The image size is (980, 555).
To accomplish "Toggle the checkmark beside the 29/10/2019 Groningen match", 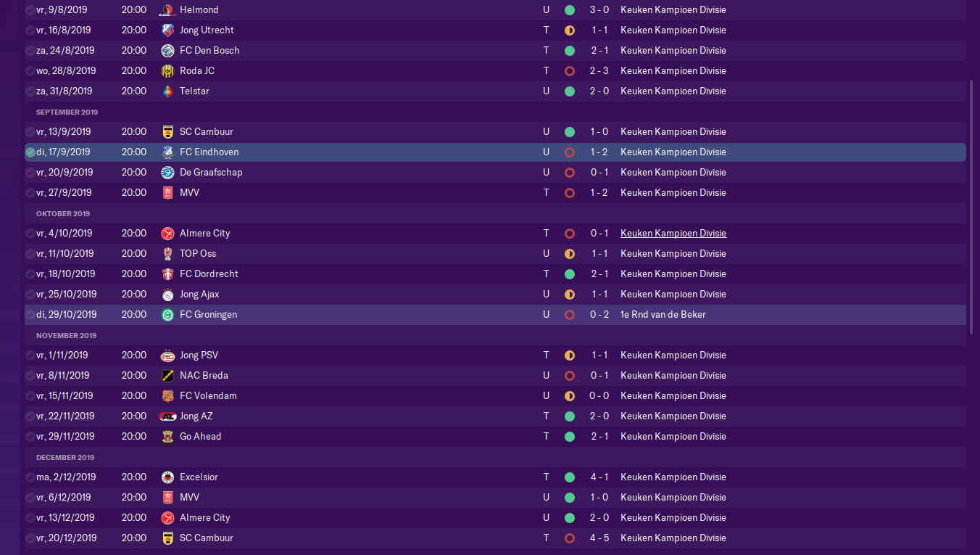I will [30, 315].
